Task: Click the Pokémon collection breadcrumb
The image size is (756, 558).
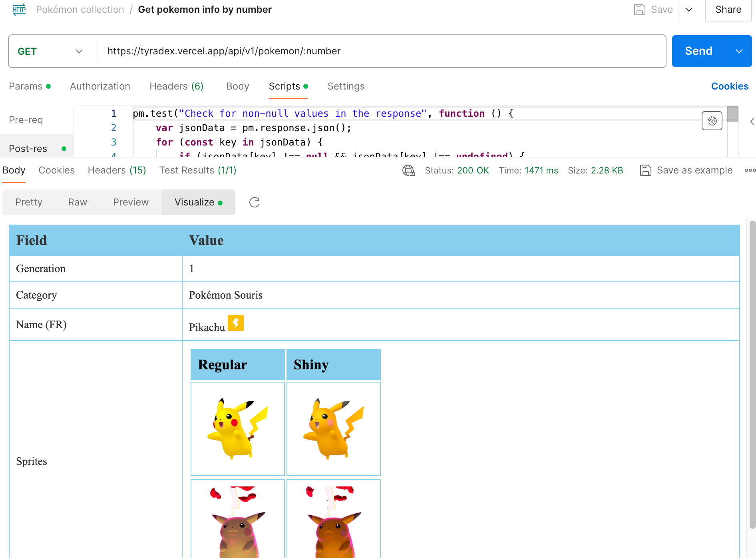Action: [80, 10]
